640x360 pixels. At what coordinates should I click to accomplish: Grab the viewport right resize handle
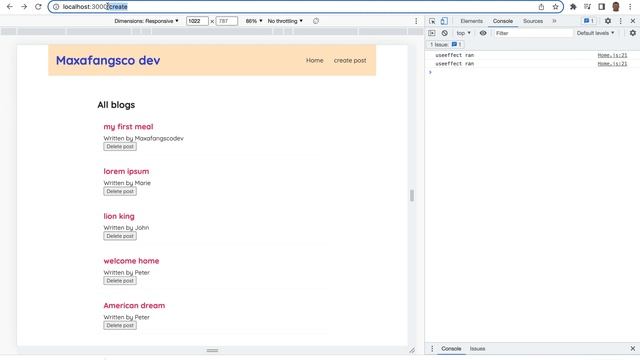(412, 196)
